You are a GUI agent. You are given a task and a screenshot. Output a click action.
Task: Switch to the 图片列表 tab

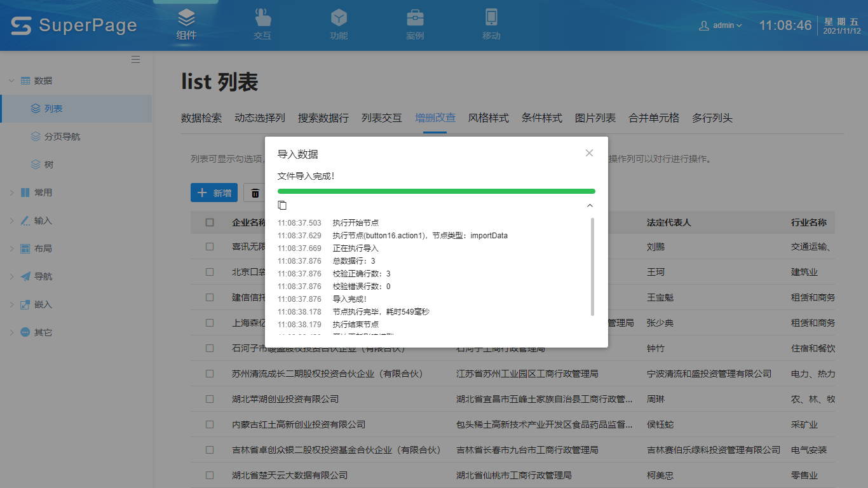595,118
